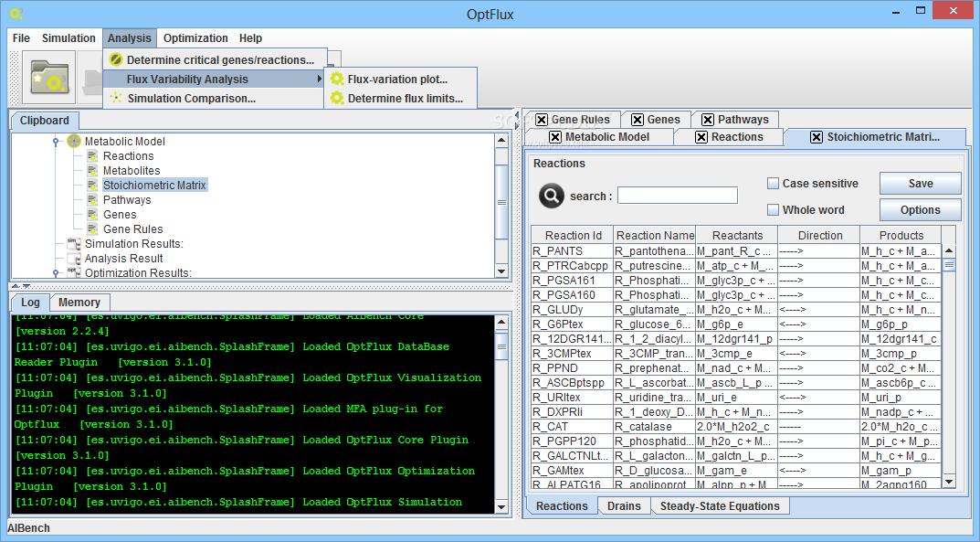Choose Determine critical genes/reactions menu entry

point(215,60)
